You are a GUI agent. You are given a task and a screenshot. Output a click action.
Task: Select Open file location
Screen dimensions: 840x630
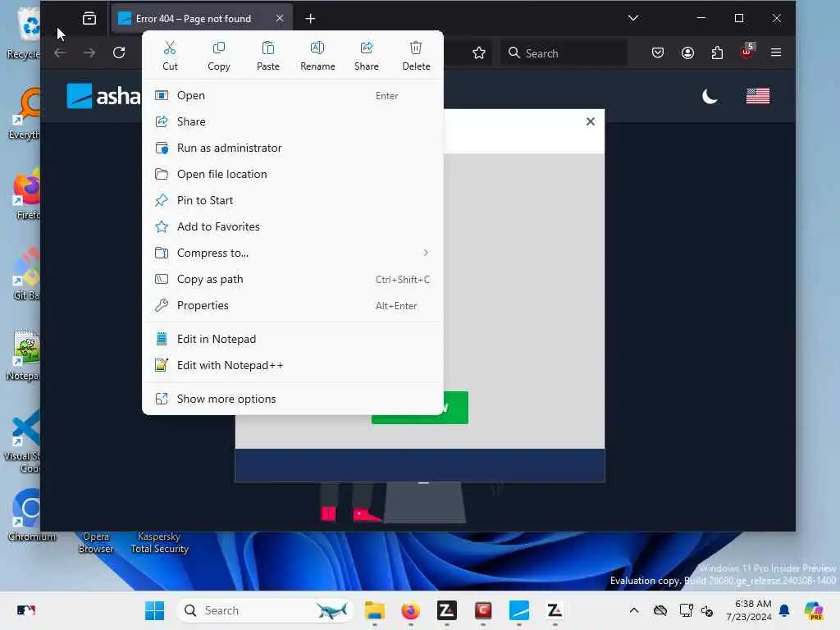(293, 174)
